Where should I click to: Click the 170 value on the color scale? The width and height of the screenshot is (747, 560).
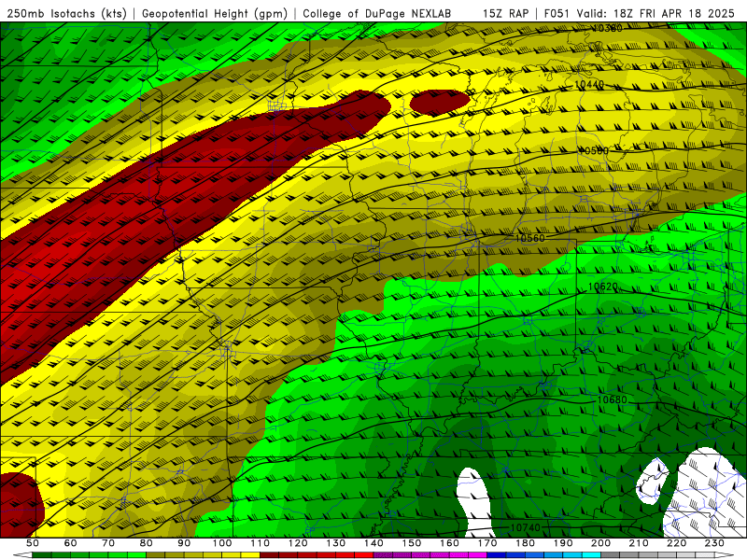click(x=486, y=543)
